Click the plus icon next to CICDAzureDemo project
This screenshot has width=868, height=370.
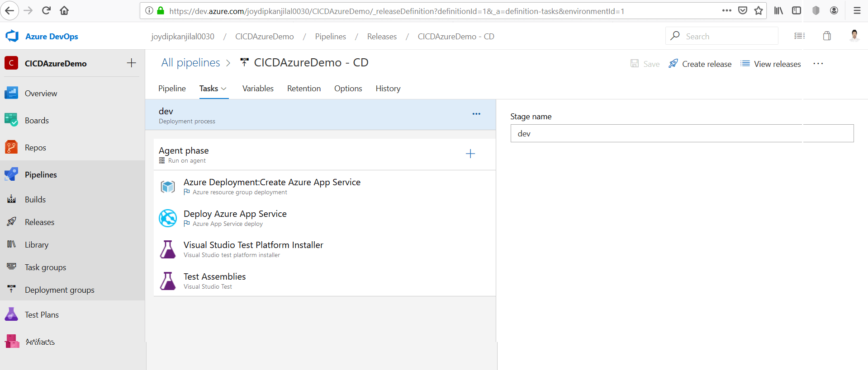131,63
